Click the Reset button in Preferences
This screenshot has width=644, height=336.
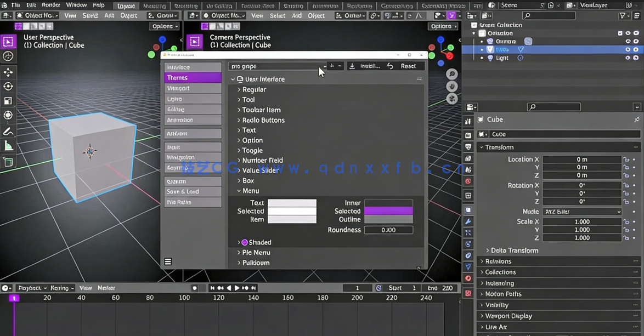[410, 66]
